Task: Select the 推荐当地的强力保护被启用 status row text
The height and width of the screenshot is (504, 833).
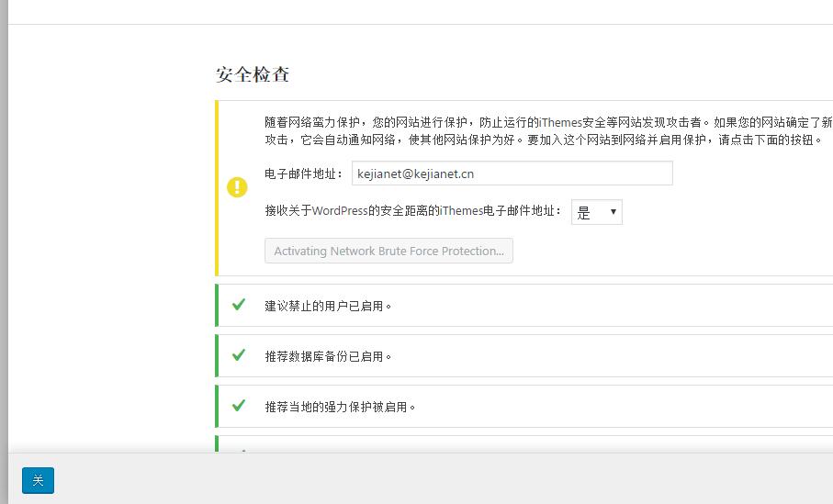Action: pyautogui.click(x=340, y=407)
